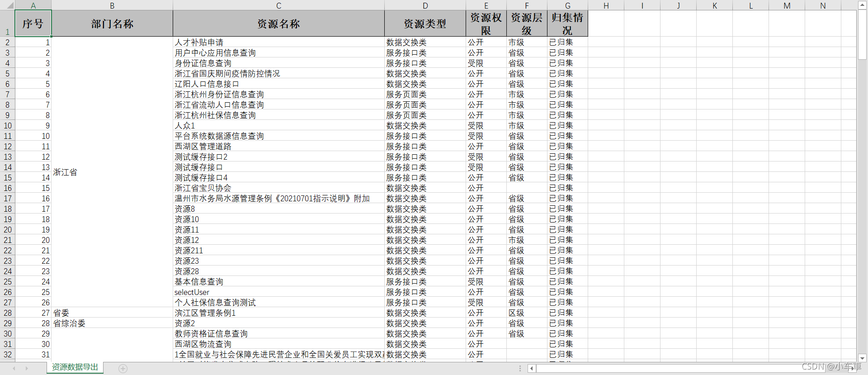Screen dimensions: 868x375
Task: Select the 浙江省 merged department cell
Action: 112,172
